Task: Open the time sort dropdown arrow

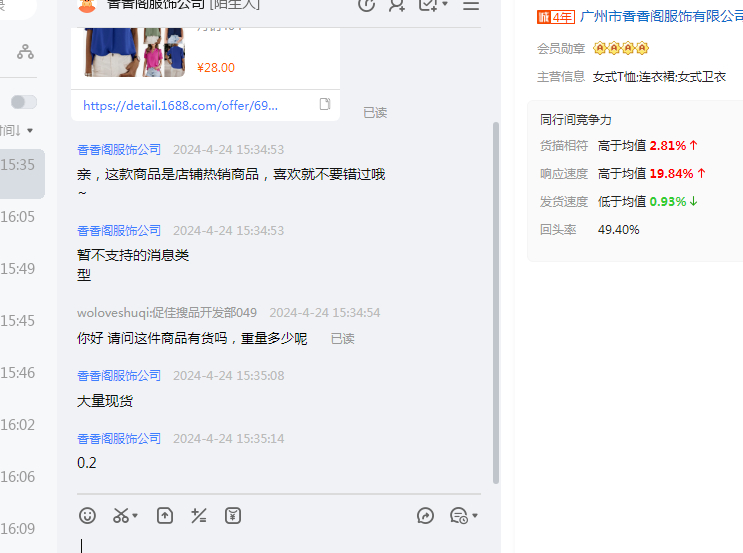Action: (x=30, y=130)
